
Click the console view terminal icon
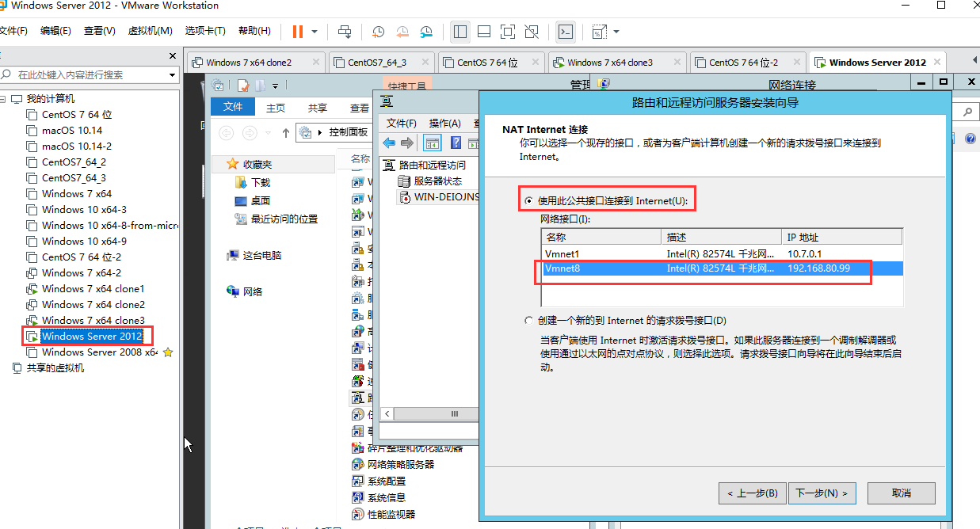(566, 32)
